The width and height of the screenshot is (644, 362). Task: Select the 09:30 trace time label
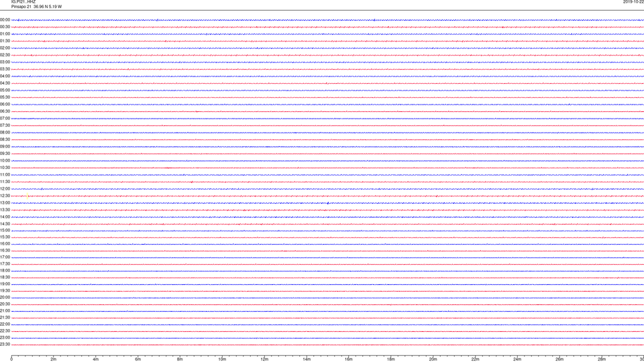5,154
